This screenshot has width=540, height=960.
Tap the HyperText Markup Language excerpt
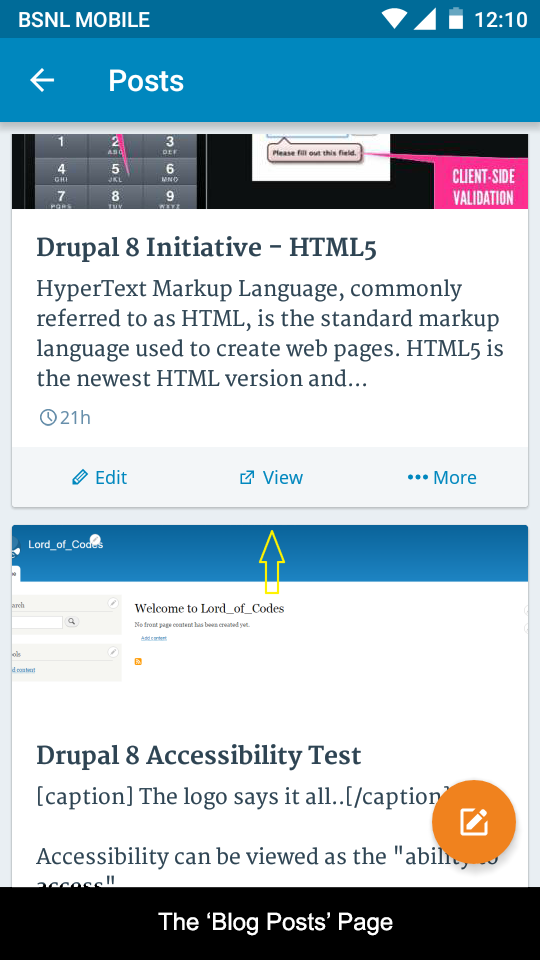tap(270, 334)
